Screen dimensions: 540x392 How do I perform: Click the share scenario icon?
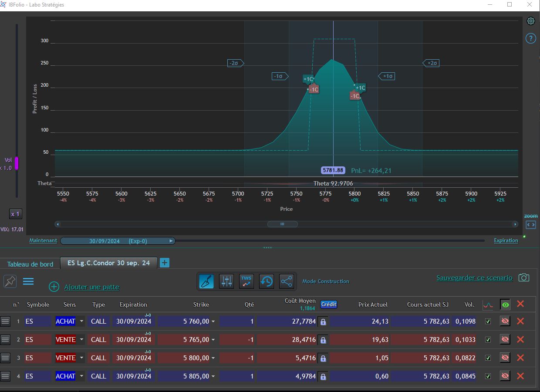tap(287, 281)
